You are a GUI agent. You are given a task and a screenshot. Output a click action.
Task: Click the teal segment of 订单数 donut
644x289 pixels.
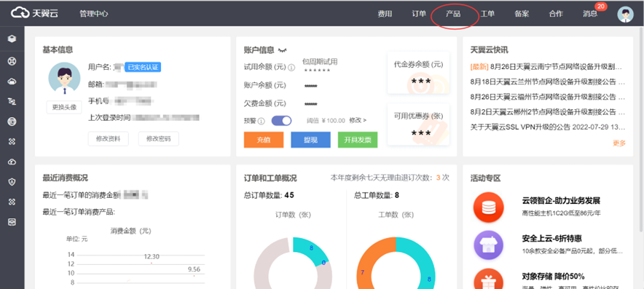tap(311, 249)
